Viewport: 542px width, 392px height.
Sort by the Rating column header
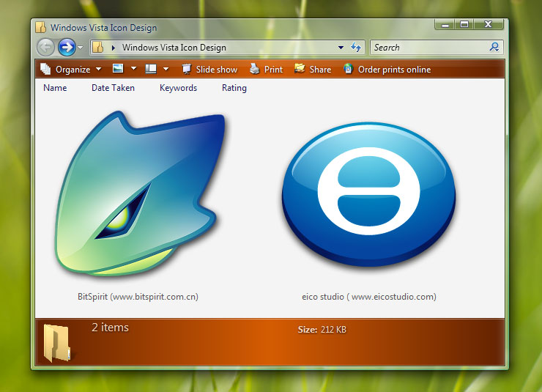click(x=234, y=88)
